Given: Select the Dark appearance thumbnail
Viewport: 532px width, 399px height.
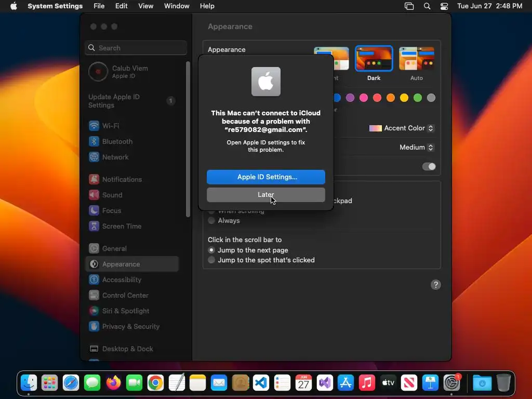Looking at the screenshot, I should [374, 59].
